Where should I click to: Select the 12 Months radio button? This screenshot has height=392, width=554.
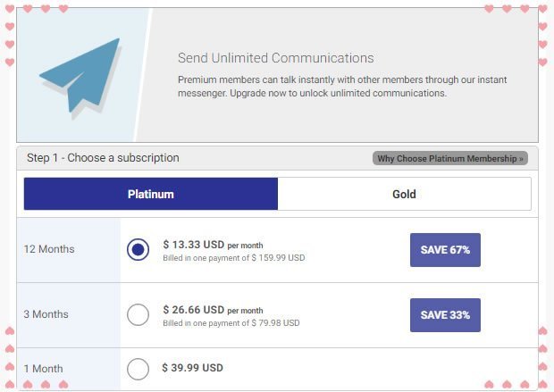tap(138, 249)
